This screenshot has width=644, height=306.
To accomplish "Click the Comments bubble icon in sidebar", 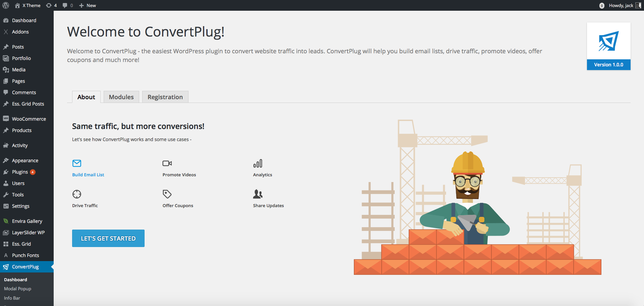I will pos(6,93).
